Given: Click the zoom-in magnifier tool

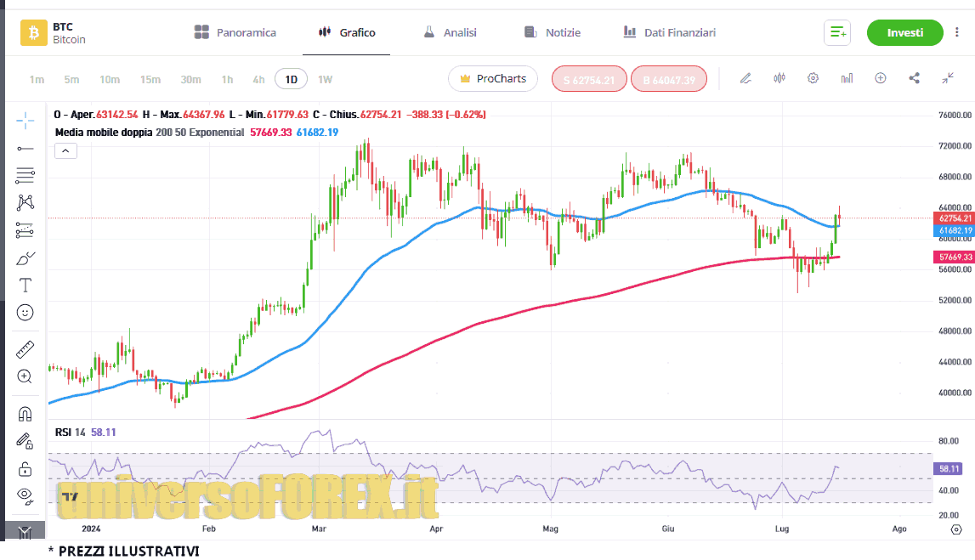Looking at the screenshot, I should tap(25, 376).
